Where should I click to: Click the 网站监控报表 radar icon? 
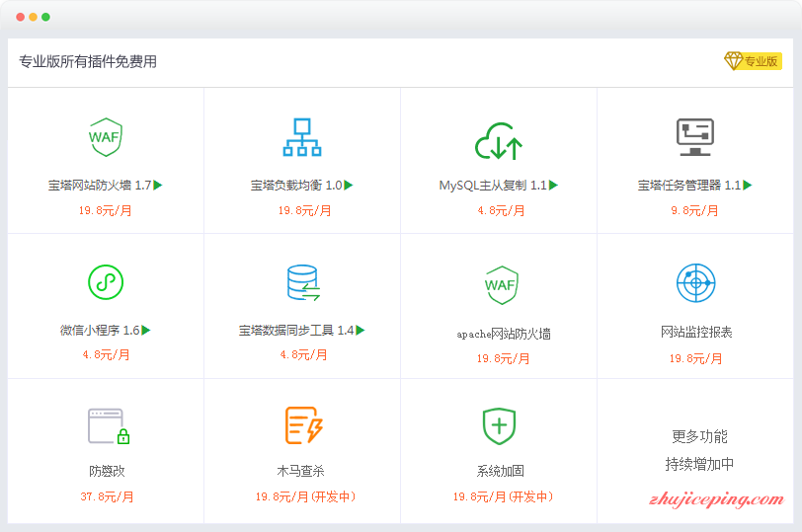(x=695, y=282)
